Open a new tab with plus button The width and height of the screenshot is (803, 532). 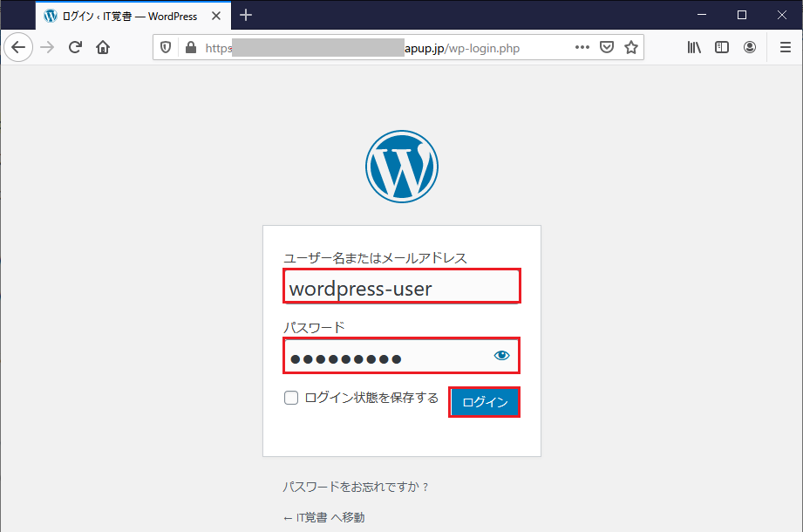246,15
